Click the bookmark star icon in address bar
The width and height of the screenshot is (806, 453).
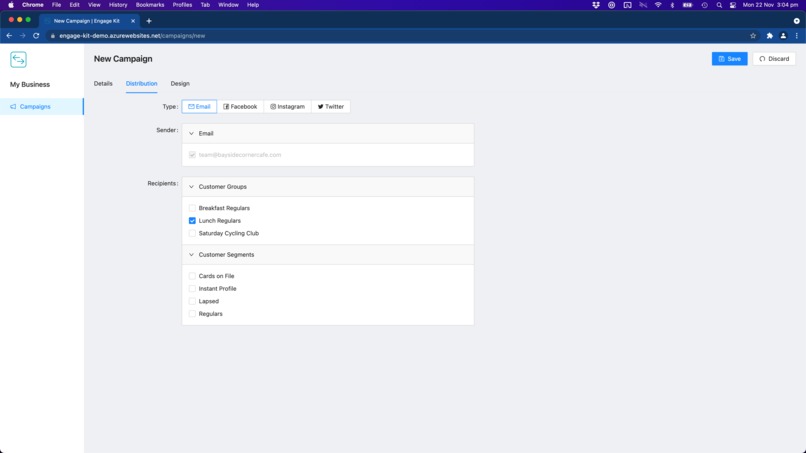[753, 35]
